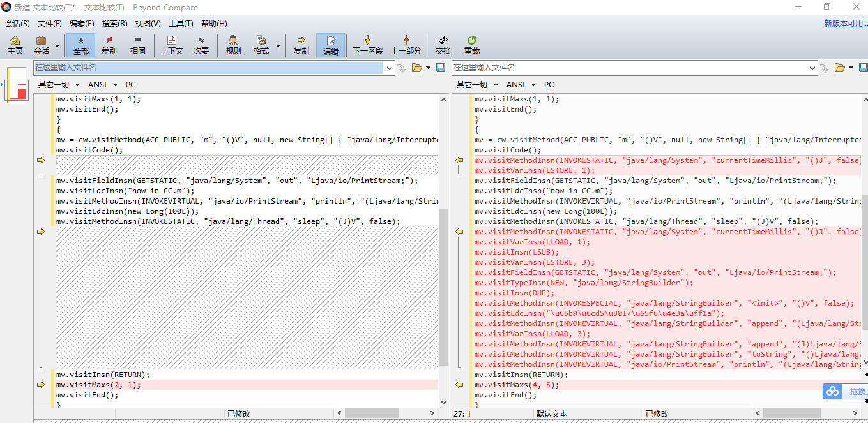Viewport: 868px width, 423px height.
Task: Toggle the 差别 (Differences) display filter
Action: pyautogui.click(x=109, y=45)
